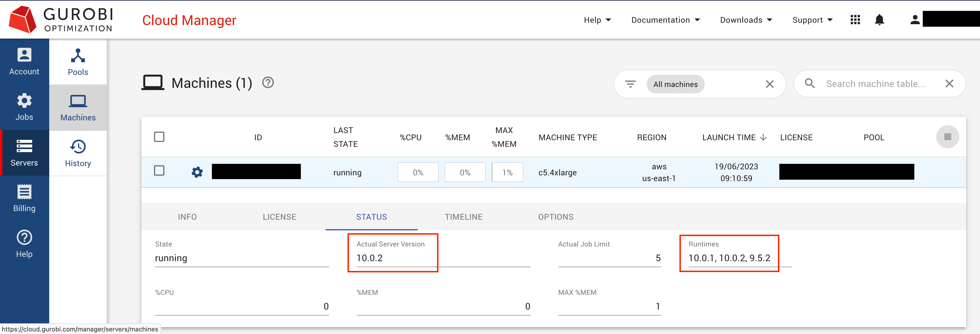The width and height of the screenshot is (980, 334).
Task: Open the Pools section icon
Action: [78, 62]
